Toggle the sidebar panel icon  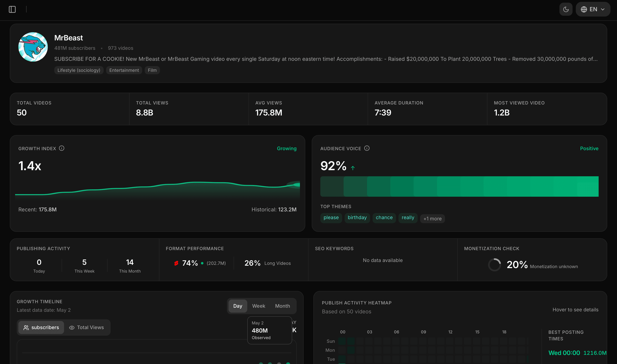coord(12,9)
